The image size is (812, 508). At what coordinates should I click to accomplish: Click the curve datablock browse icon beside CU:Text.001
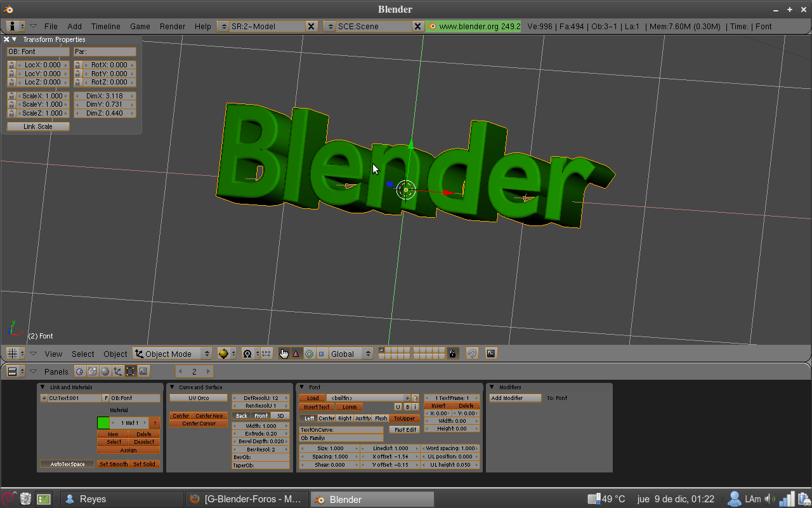(x=44, y=398)
